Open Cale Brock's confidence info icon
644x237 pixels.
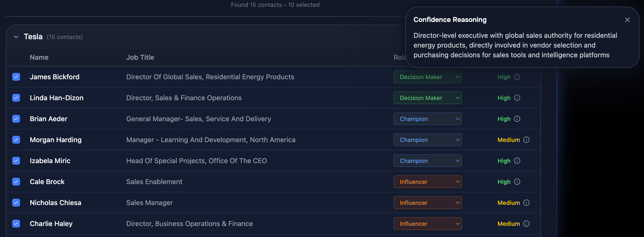point(517,182)
